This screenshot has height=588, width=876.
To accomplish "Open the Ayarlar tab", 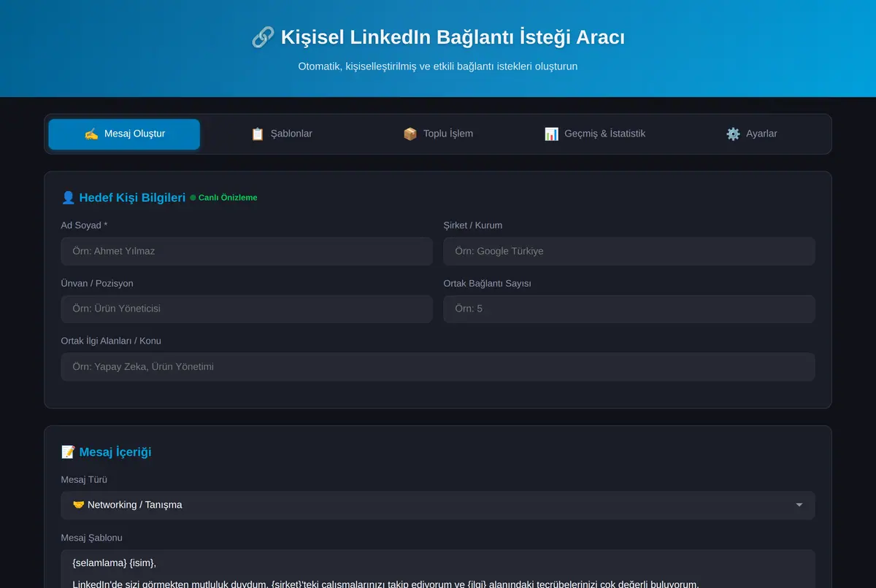I will click(752, 134).
